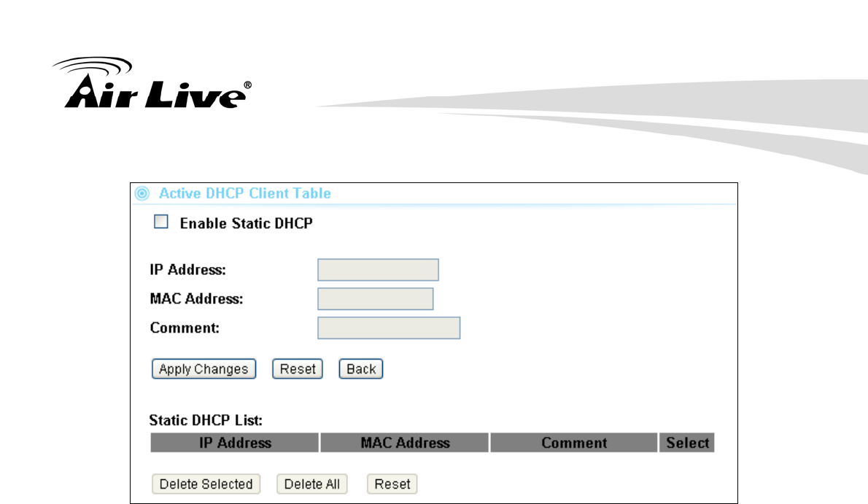Screen dimensions: 868x504
Task: Click the Comment column header
Action: pyautogui.click(x=574, y=443)
